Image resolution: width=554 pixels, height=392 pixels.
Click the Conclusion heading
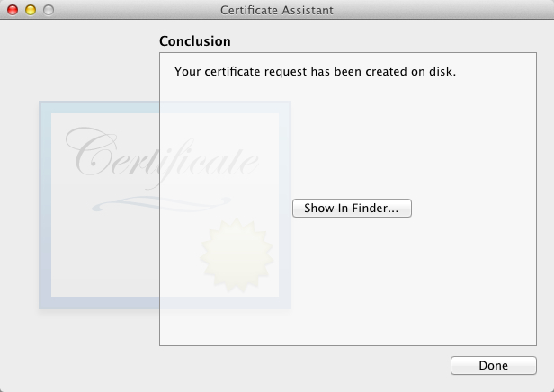[194, 41]
